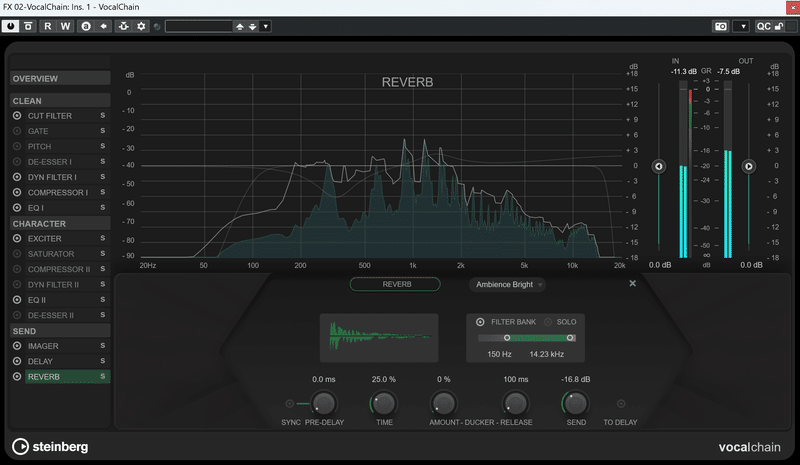Solo the IMAGER module
Viewport: 800px width, 465px height.
(103, 346)
